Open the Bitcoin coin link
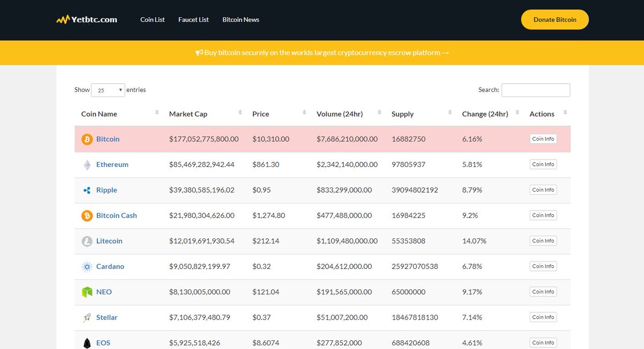The image size is (644, 349). pos(108,139)
